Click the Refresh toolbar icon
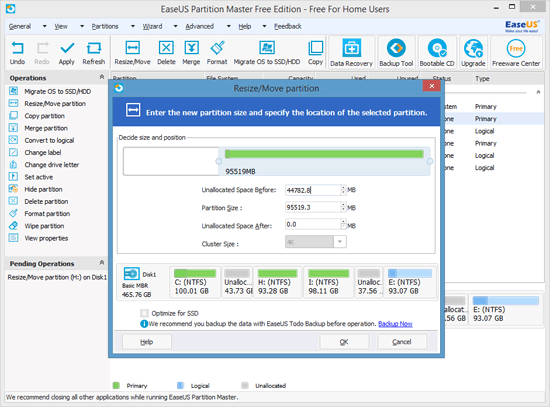 click(x=94, y=48)
